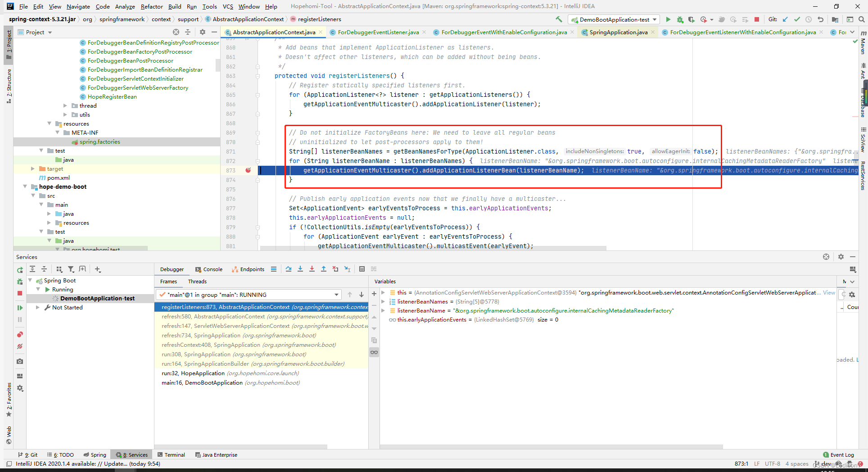Open Project Structure folder icon
This screenshot has height=472, width=868.
point(835,19)
